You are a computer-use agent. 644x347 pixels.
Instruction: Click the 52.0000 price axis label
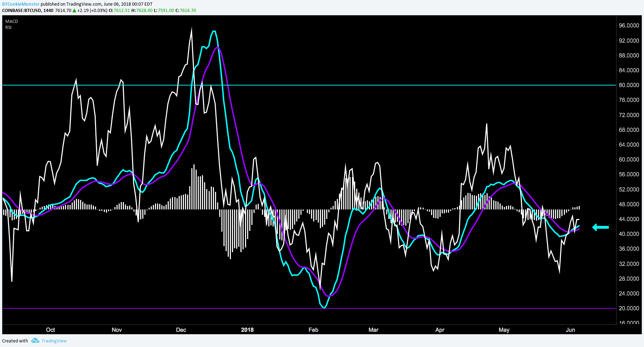[x=629, y=190]
